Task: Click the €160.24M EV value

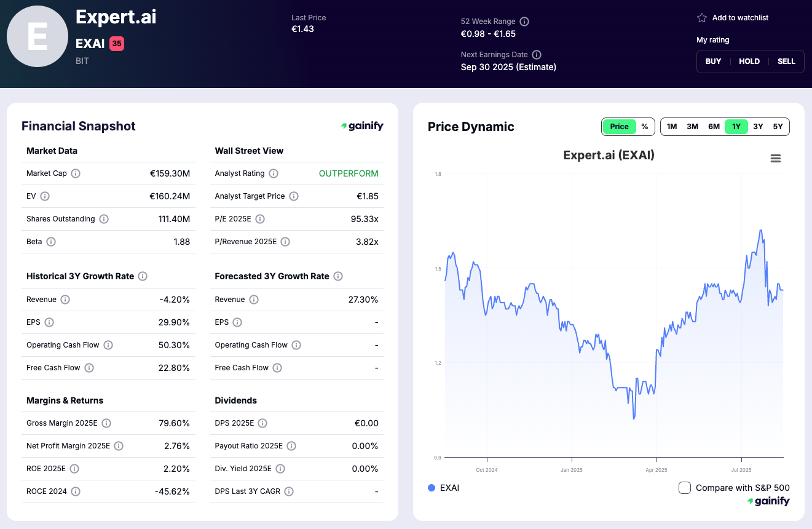Action: click(x=170, y=196)
